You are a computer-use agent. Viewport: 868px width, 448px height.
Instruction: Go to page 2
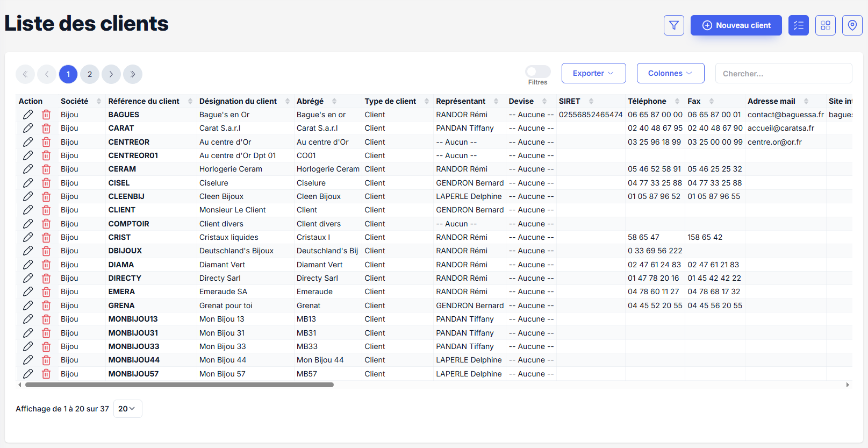point(90,74)
